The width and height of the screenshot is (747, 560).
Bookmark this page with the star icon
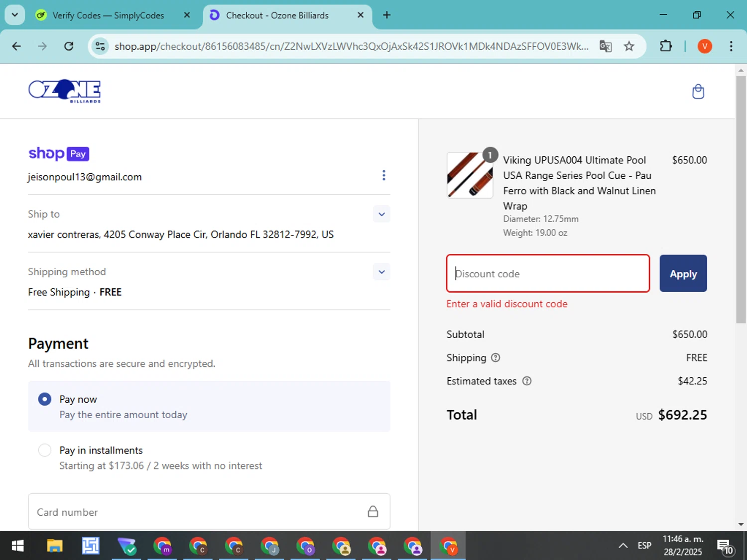tap(629, 46)
